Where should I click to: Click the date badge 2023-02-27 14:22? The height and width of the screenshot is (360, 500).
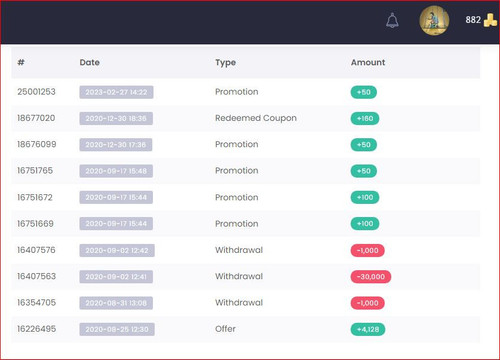[x=116, y=92]
